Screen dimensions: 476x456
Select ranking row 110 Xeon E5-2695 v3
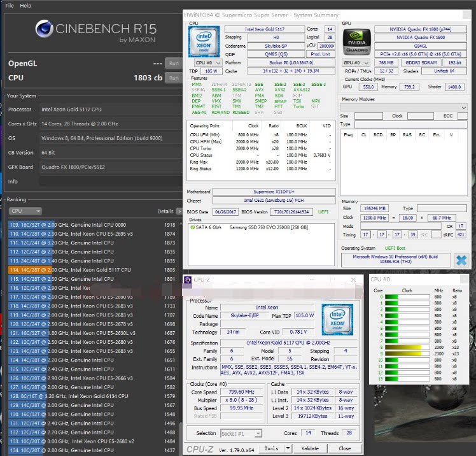point(92,234)
